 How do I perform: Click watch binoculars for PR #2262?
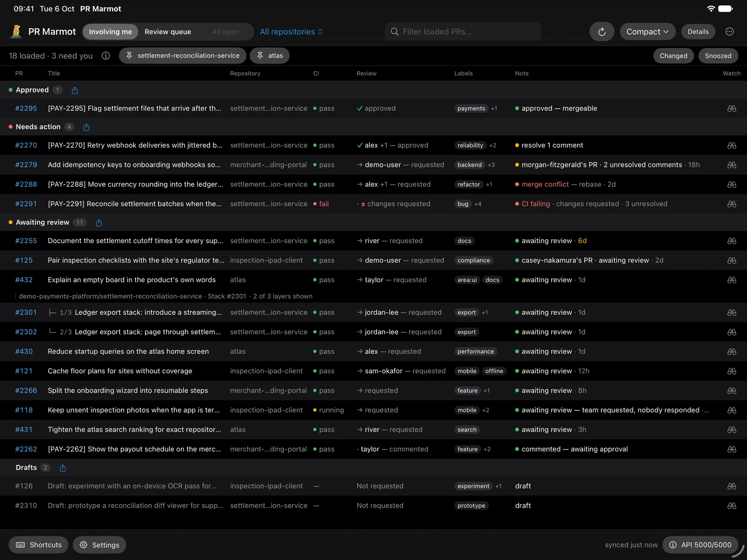[732, 449]
